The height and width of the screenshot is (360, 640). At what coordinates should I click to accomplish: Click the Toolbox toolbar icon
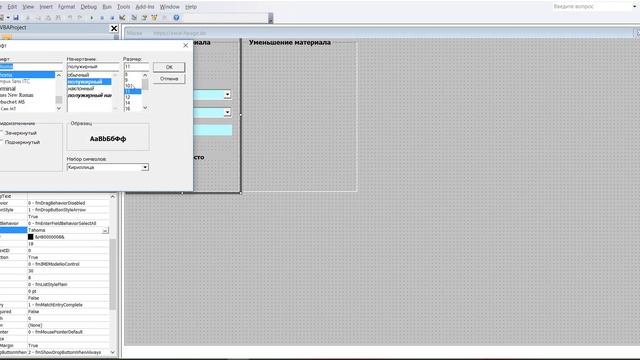click(x=164, y=18)
